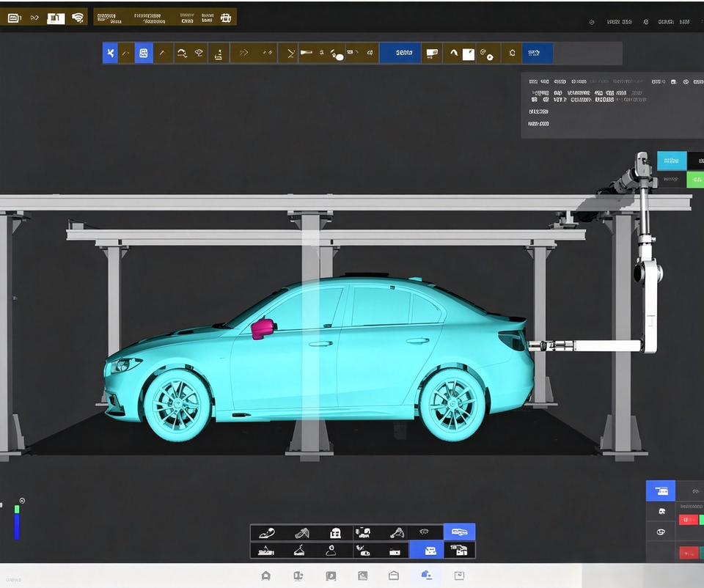Click the blue scissors-like tool at toolbar start
The width and height of the screenshot is (704, 588).
(110, 53)
